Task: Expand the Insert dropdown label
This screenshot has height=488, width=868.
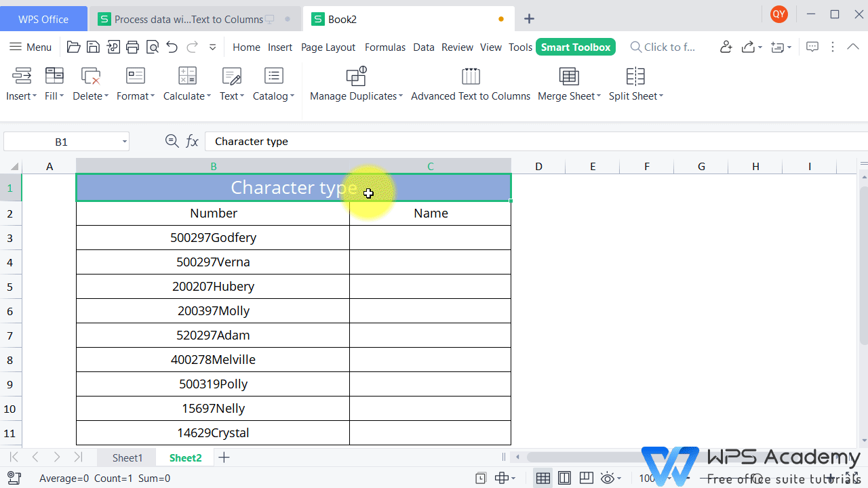Action: [22, 96]
